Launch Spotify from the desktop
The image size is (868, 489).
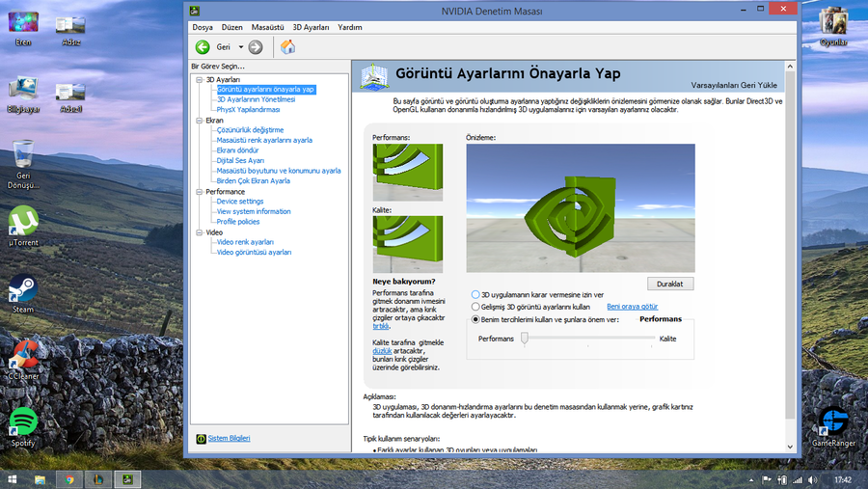(23, 422)
